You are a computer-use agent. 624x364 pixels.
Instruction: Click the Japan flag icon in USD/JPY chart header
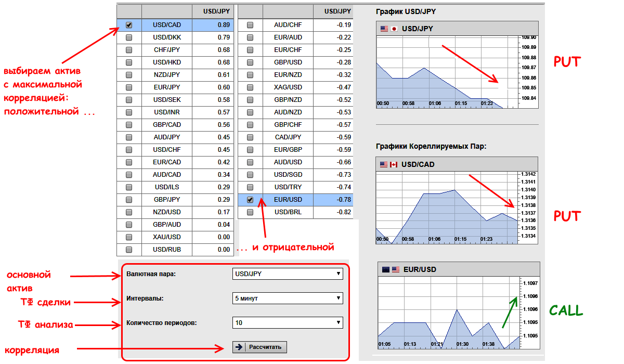pyautogui.click(x=394, y=29)
